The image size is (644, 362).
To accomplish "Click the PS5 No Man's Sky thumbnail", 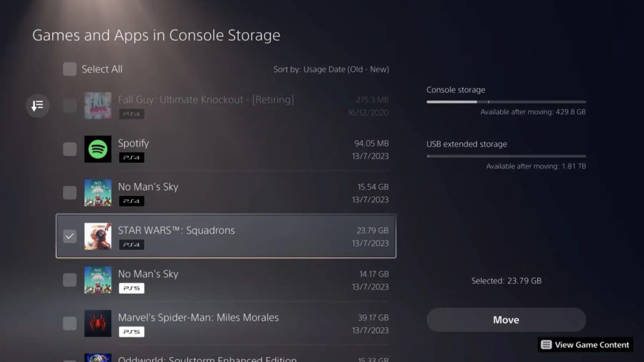I will 98,280.
